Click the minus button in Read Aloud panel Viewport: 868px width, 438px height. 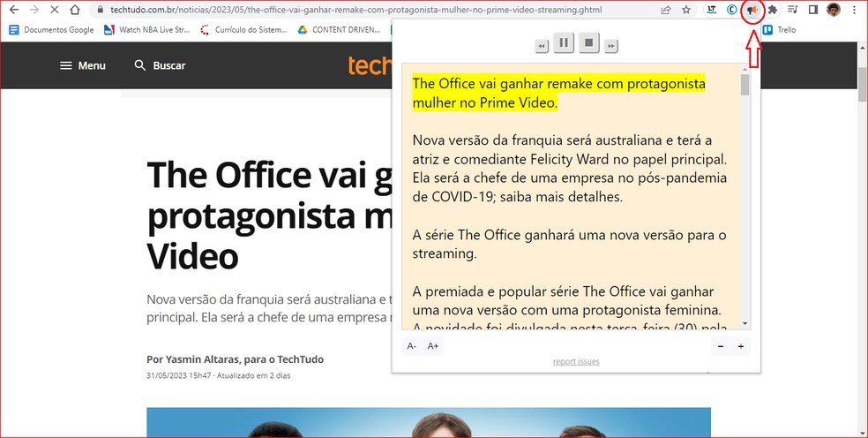[x=720, y=346]
